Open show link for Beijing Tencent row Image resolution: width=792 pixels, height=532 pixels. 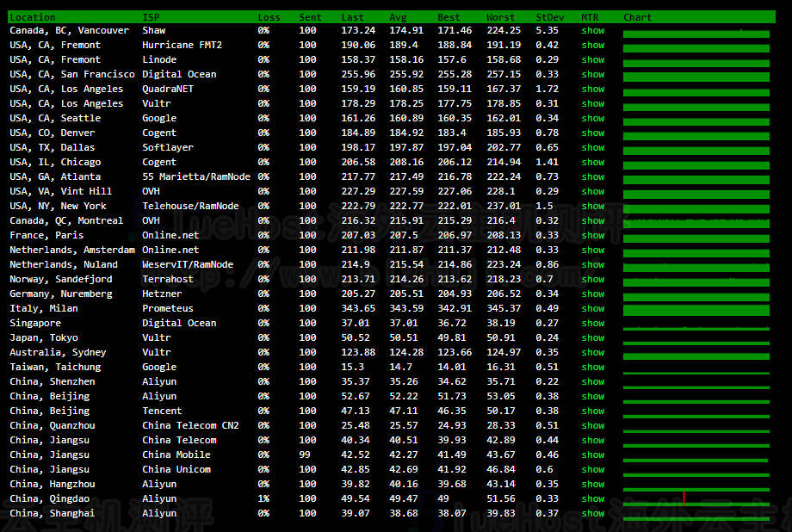pyautogui.click(x=592, y=411)
